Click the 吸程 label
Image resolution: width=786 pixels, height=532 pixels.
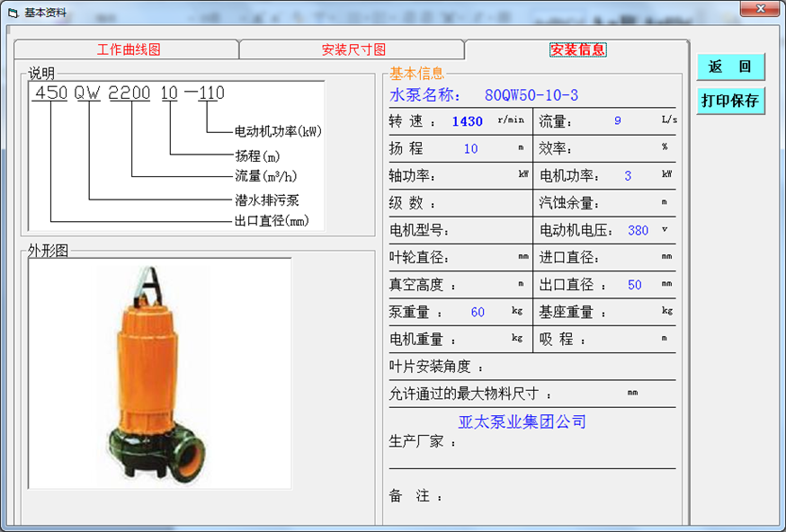point(562,340)
